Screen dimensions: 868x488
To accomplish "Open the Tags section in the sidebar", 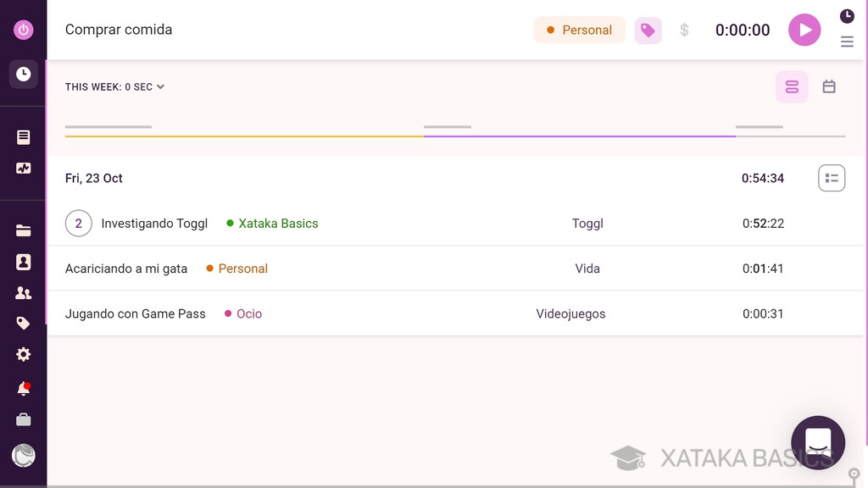I will [23, 323].
